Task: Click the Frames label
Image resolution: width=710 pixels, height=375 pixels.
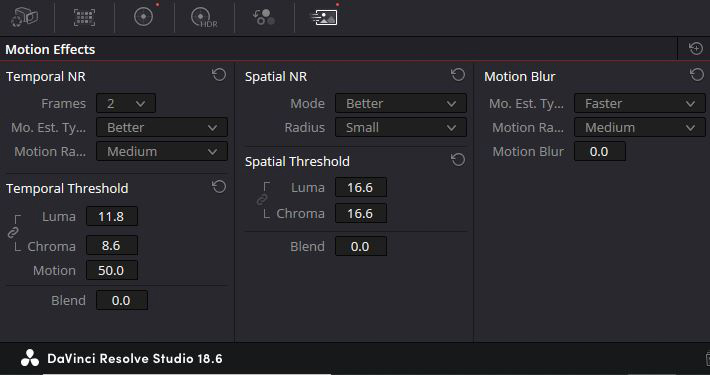Action: [63, 103]
